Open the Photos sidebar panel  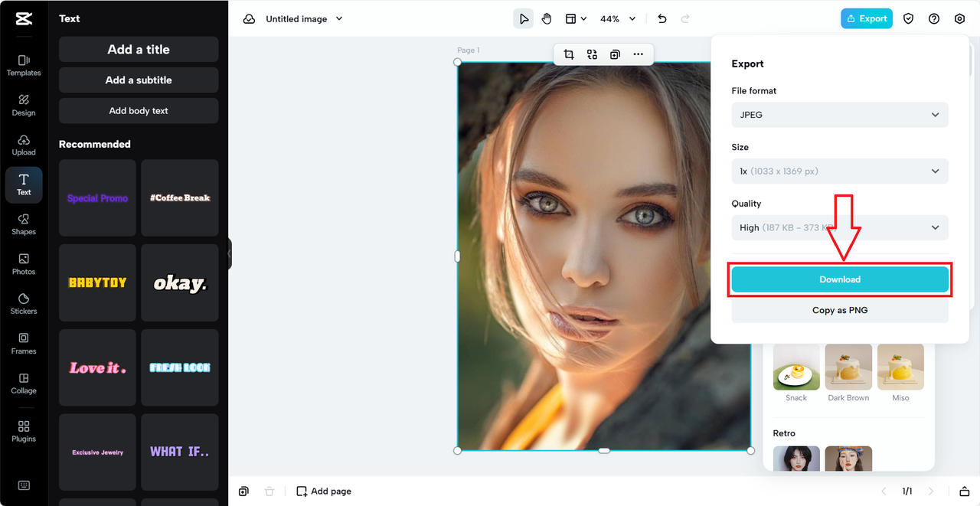(x=24, y=264)
